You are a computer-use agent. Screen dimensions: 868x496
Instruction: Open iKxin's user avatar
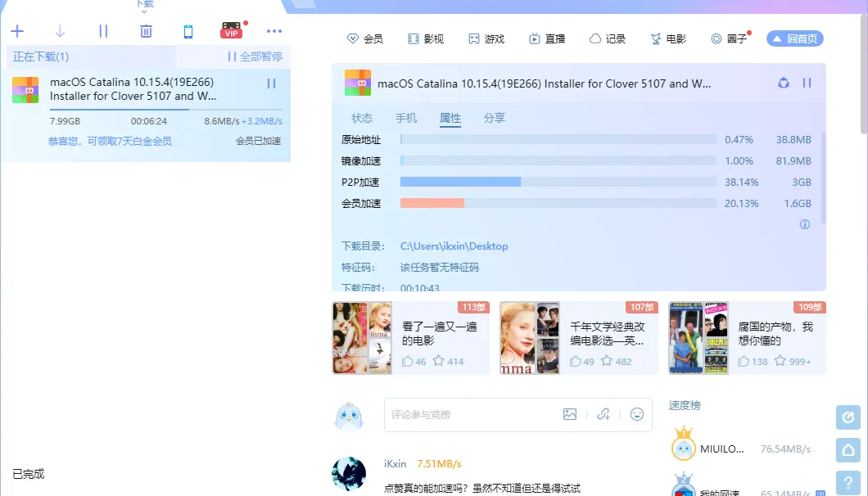pyautogui.click(x=349, y=474)
